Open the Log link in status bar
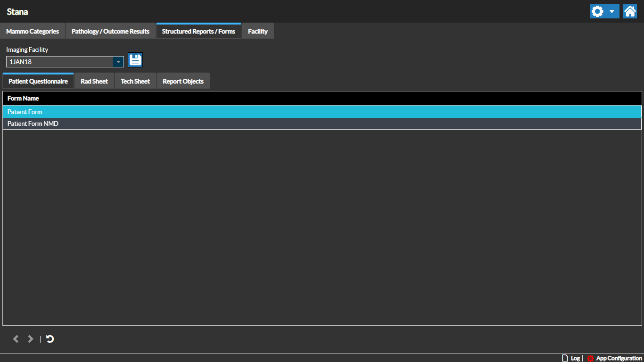The image size is (644, 362). tap(571, 358)
